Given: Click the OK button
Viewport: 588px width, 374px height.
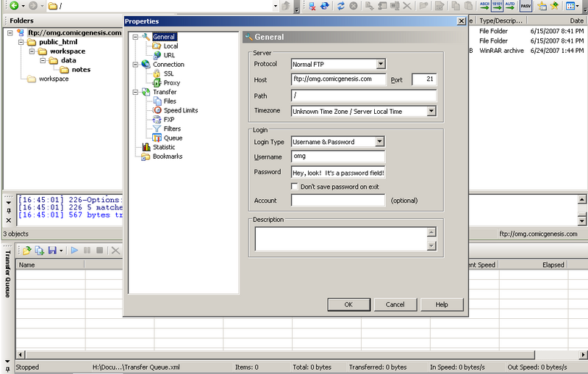Looking at the screenshot, I should [348, 304].
